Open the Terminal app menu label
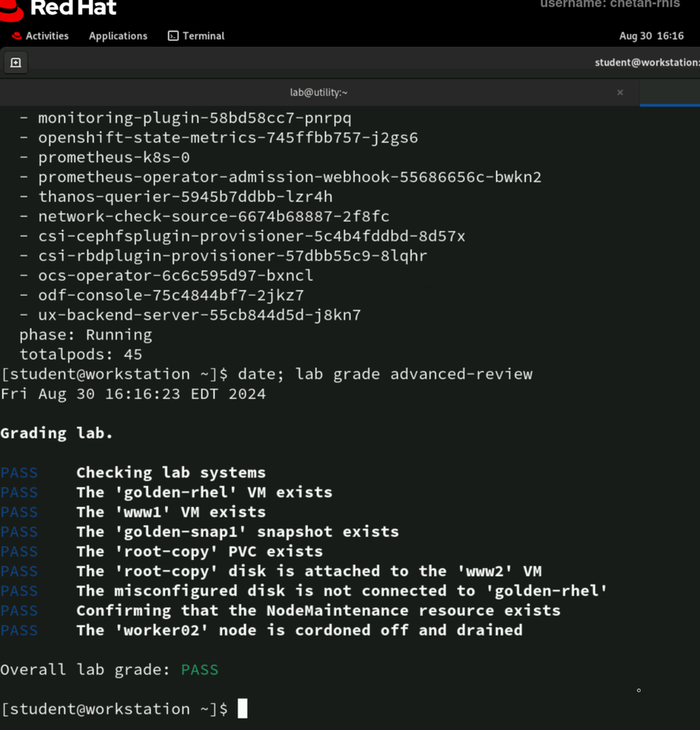The width and height of the screenshot is (700, 730). (x=203, y=36)
